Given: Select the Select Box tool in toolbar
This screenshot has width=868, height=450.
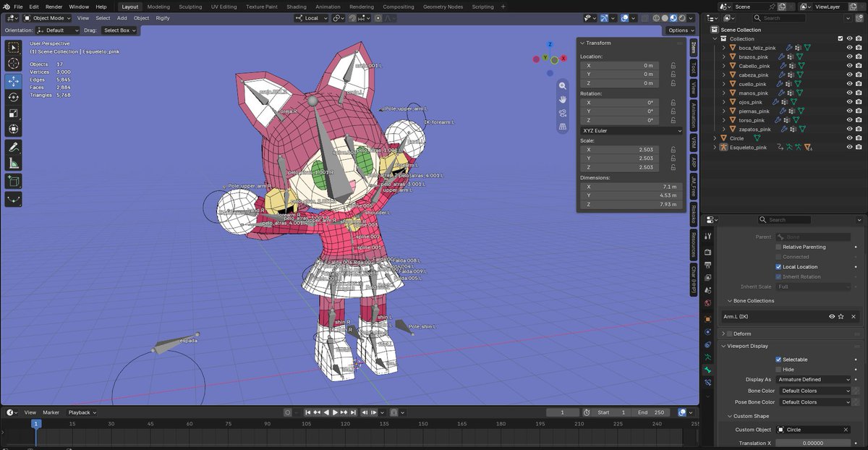Looking at the screenshot, I should 14,48.
